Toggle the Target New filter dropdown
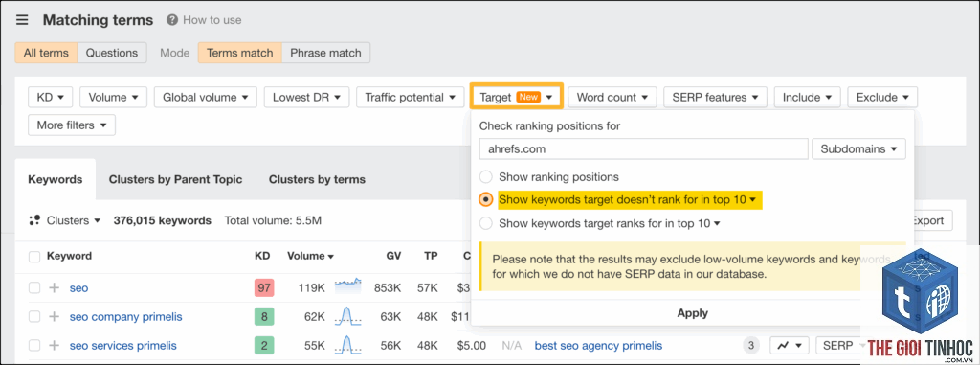 (x=516, y=97)
